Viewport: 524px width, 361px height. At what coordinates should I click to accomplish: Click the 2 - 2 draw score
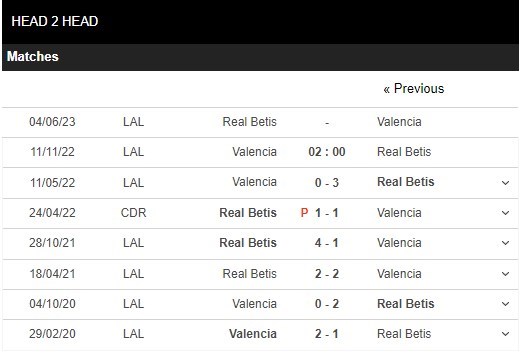(x=327, y=274)
